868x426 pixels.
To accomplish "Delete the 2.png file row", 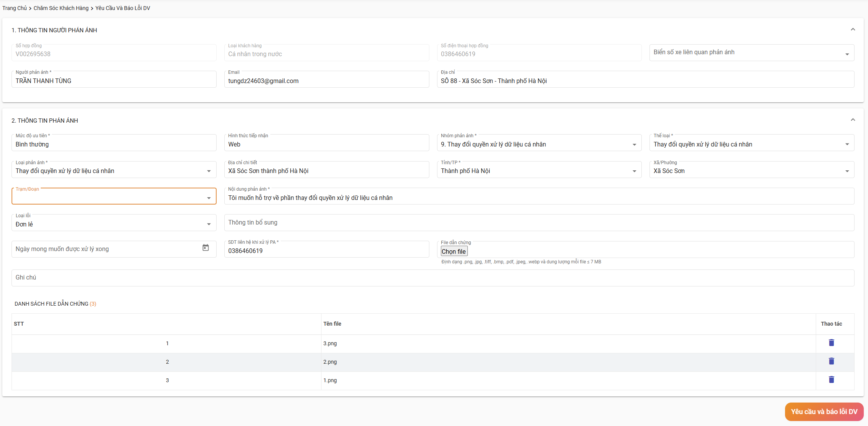I will (831, 361).
